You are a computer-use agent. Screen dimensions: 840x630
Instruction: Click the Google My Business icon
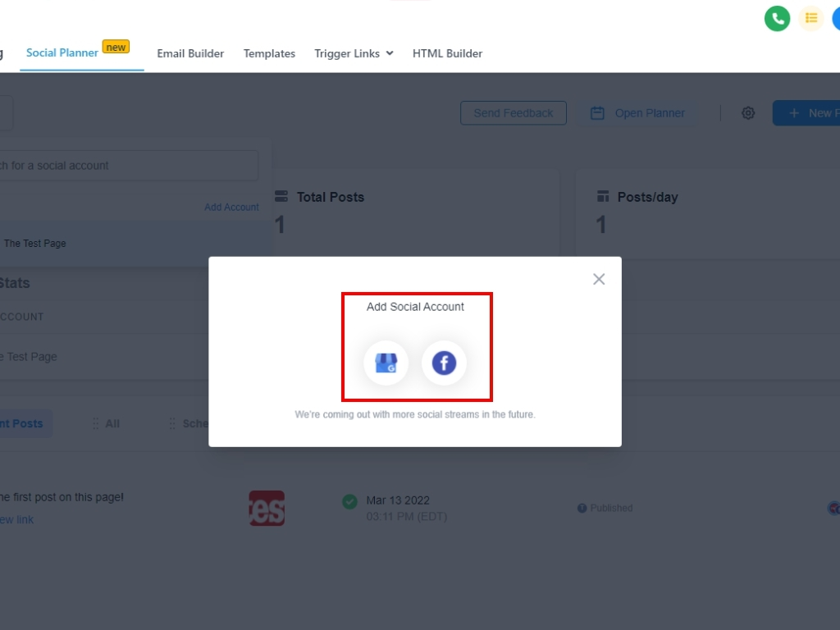coord(386,363)
